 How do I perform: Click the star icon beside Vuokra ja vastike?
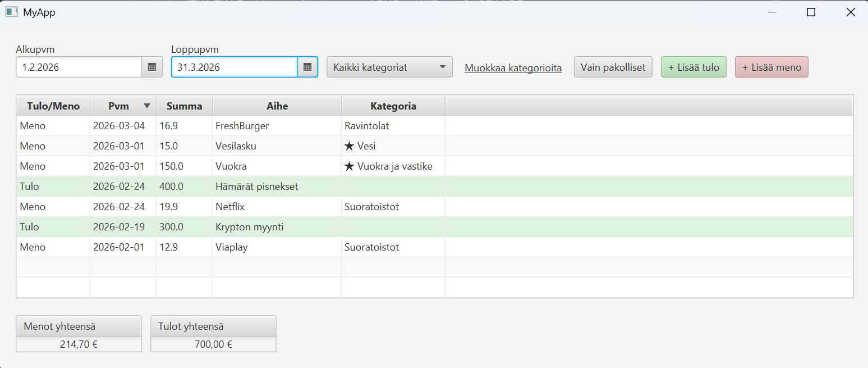(x=350, y=166)
